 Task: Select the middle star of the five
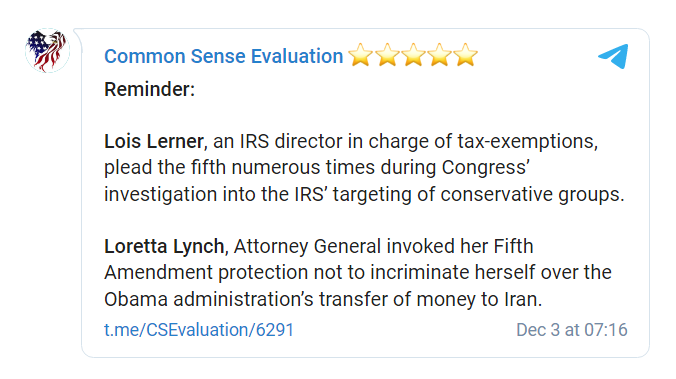click(x=413, y=55)
